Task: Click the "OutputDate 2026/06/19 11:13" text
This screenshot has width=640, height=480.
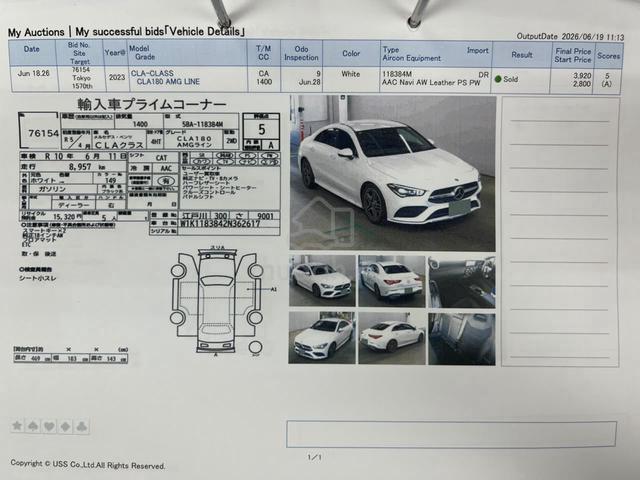Action: 570,37
